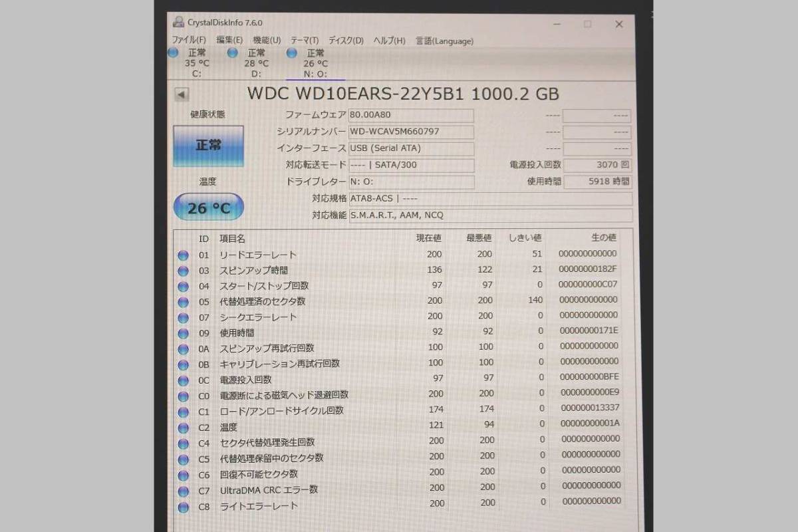Click the drive letter field N: O:

[x=411, y=182]
